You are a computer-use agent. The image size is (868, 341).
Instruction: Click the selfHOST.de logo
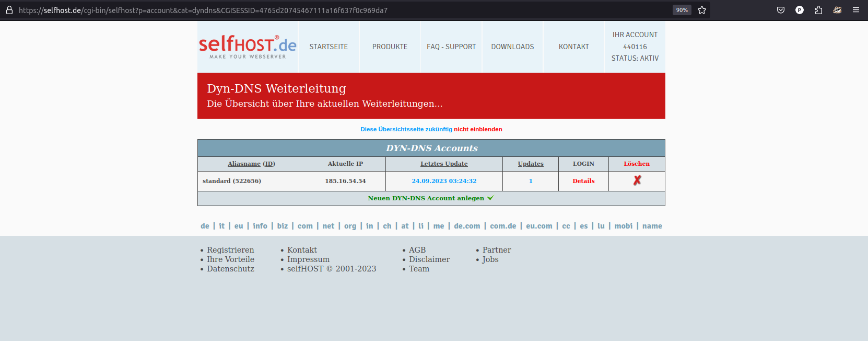pyautogui.click(x=248, y=47)
